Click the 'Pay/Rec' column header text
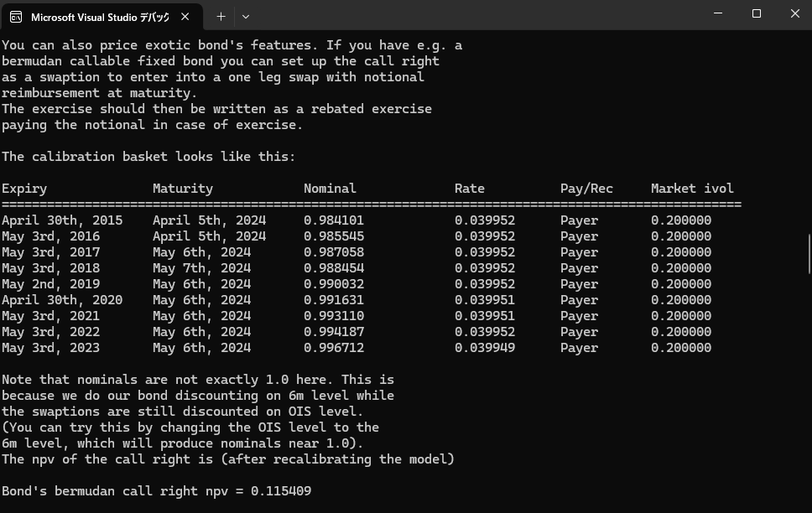Viewport: 812px width, 513px height. 586,189
